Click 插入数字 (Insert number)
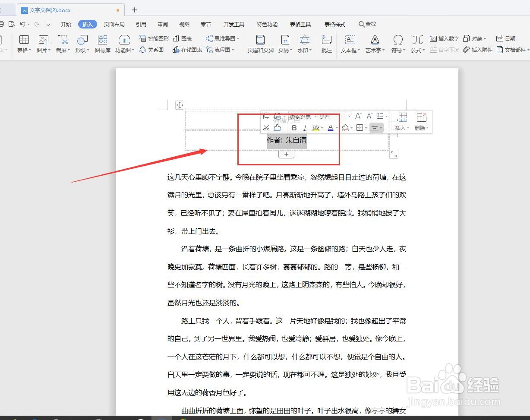Screen dimensions: 530x420 (x=445, y=38)
